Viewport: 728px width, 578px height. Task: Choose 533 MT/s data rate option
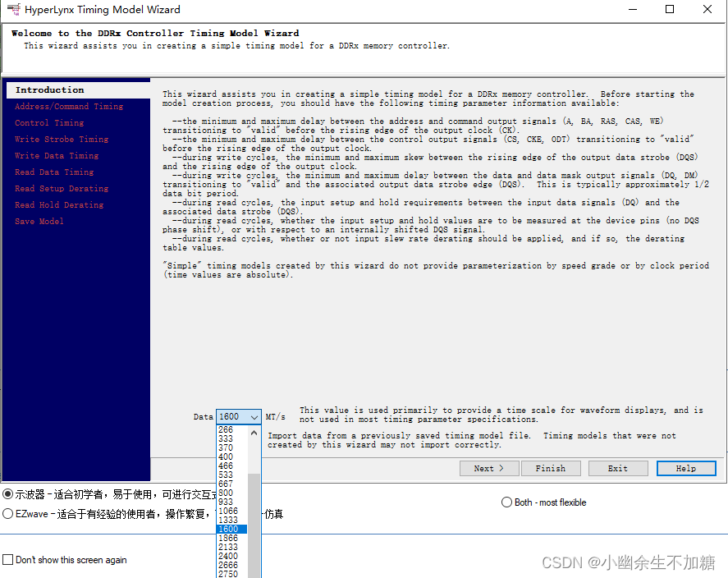[231, 475]
